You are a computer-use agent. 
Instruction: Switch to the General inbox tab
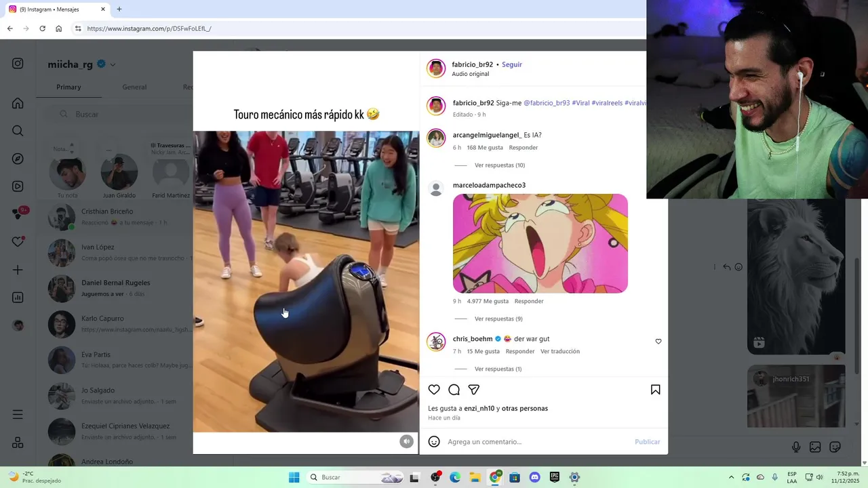click(134, 87)
